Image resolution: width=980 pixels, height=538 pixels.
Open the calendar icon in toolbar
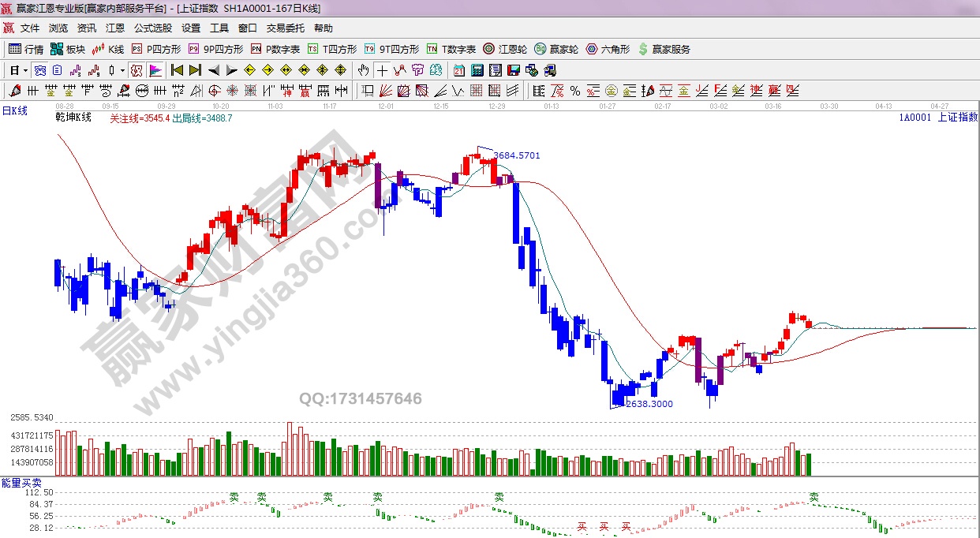[x=458, y=70]
